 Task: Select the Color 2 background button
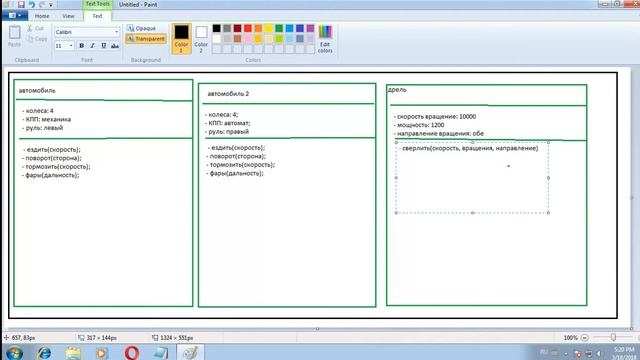tap(201, 39)
